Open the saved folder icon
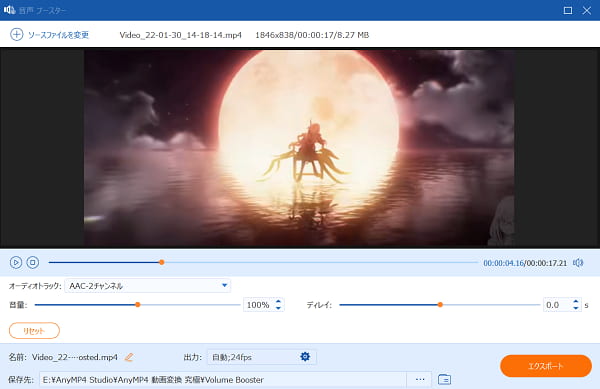The image size is (600, 389). (x=444, y=379)
